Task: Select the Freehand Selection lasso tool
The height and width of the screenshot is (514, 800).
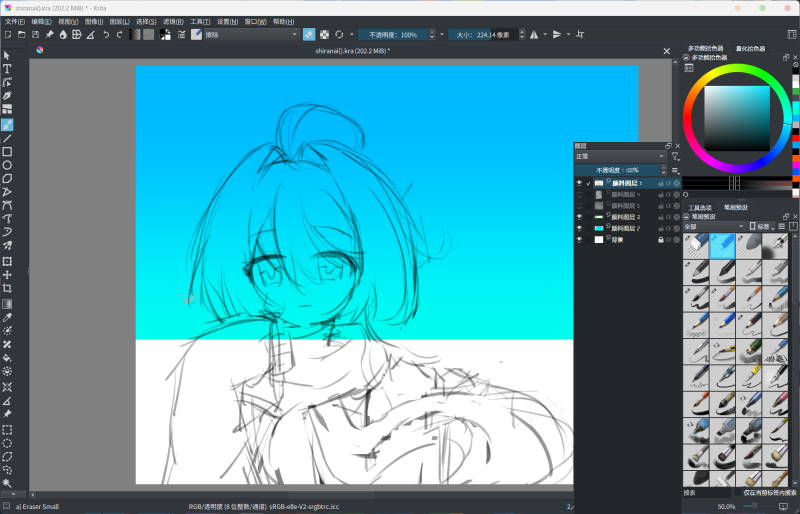Action: (7, 470)
